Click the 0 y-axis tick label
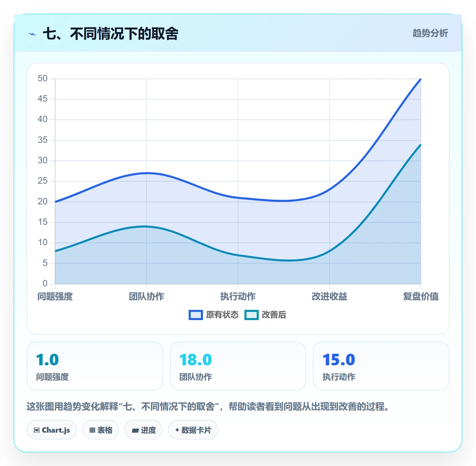 click(45, 283)
